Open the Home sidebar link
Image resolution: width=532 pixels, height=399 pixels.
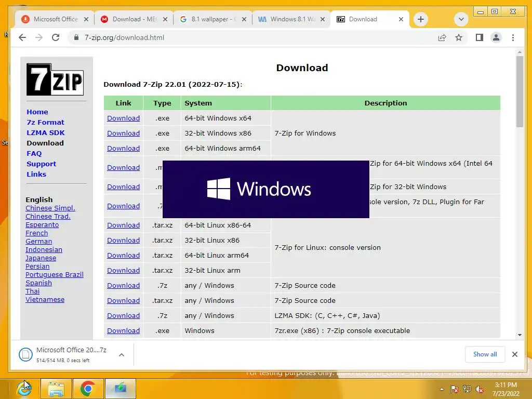tap(37, 112)
